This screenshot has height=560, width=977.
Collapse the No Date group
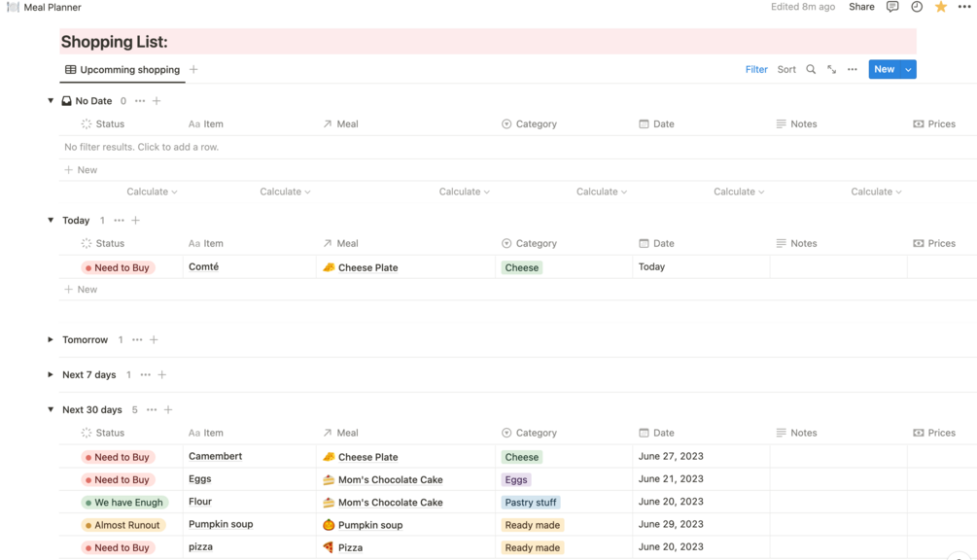point(51,100)
